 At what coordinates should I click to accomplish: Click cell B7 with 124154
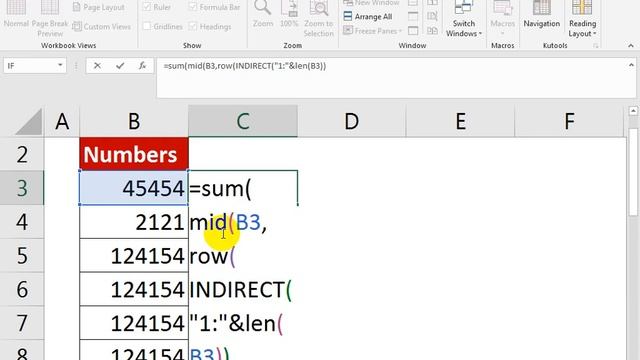(134, 323)
